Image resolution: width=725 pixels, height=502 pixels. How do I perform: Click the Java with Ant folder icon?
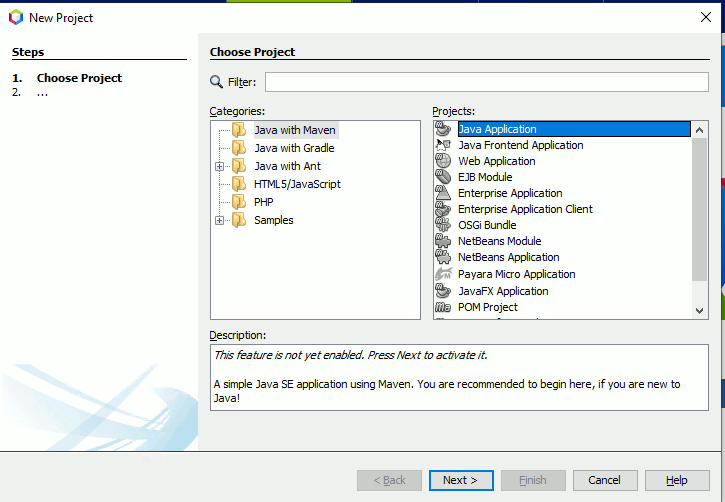(x=239, y=166)
